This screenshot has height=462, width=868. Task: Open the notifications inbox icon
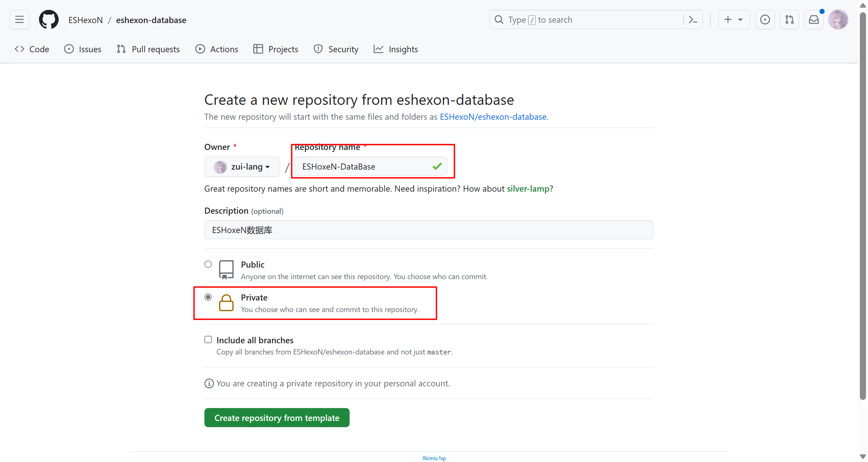tap(814, 20)
